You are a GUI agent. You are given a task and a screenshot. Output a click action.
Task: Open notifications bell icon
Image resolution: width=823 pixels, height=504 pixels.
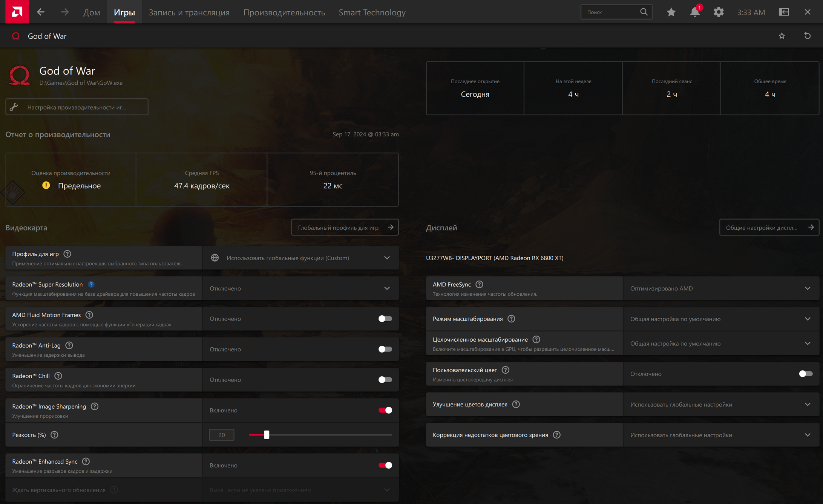click(694, 12)
